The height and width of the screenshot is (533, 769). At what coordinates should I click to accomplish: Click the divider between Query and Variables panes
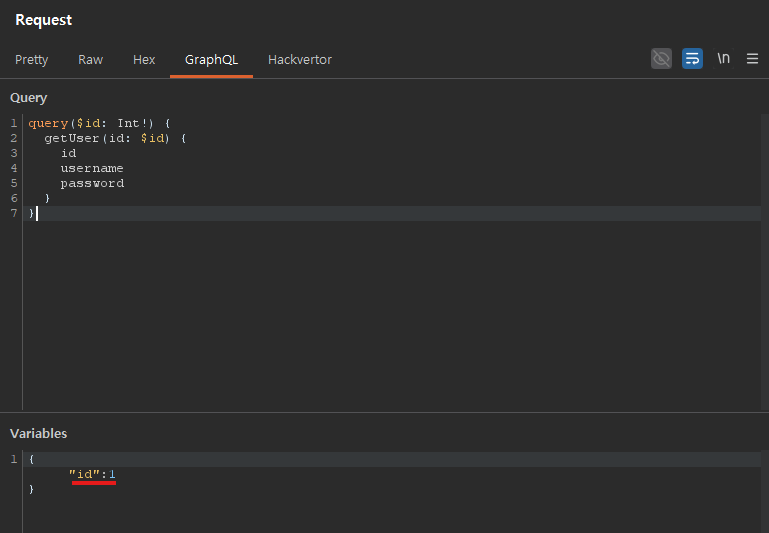point(384,412)
